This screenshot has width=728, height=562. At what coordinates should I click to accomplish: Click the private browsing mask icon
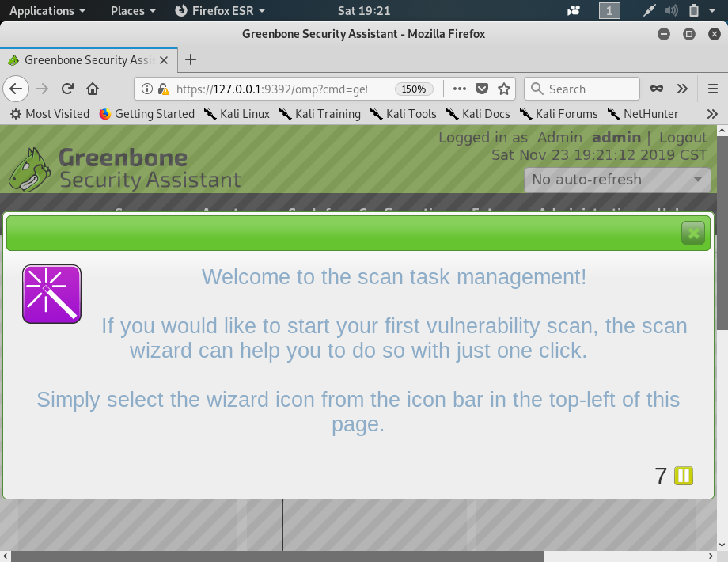657,88
